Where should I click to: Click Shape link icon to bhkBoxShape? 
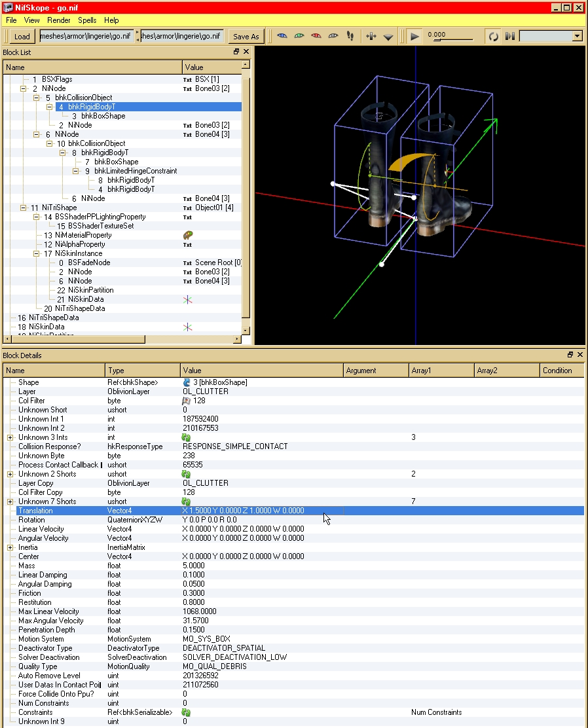186,382
